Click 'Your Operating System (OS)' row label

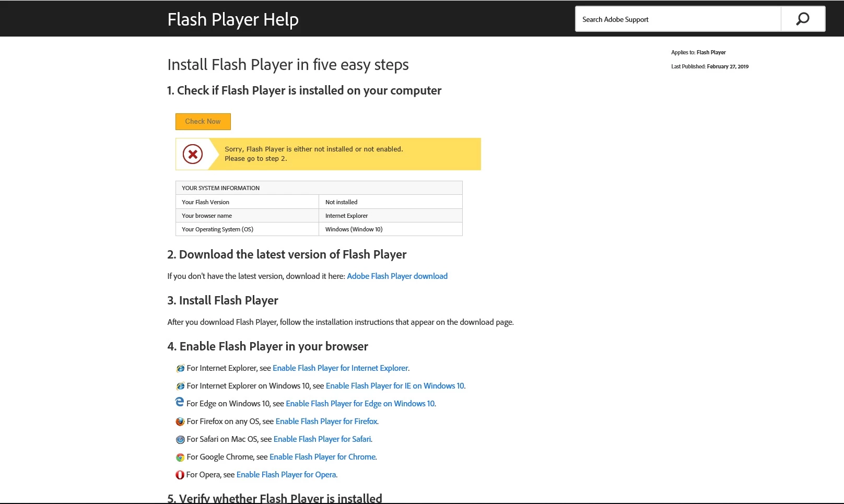click(x=247, y=229)
